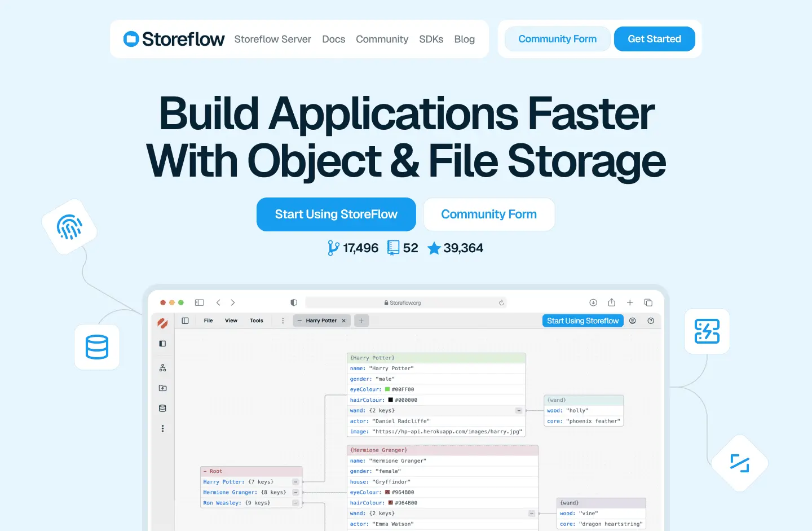Click sidebar half-filled panel icon

[x=162, y=344]
